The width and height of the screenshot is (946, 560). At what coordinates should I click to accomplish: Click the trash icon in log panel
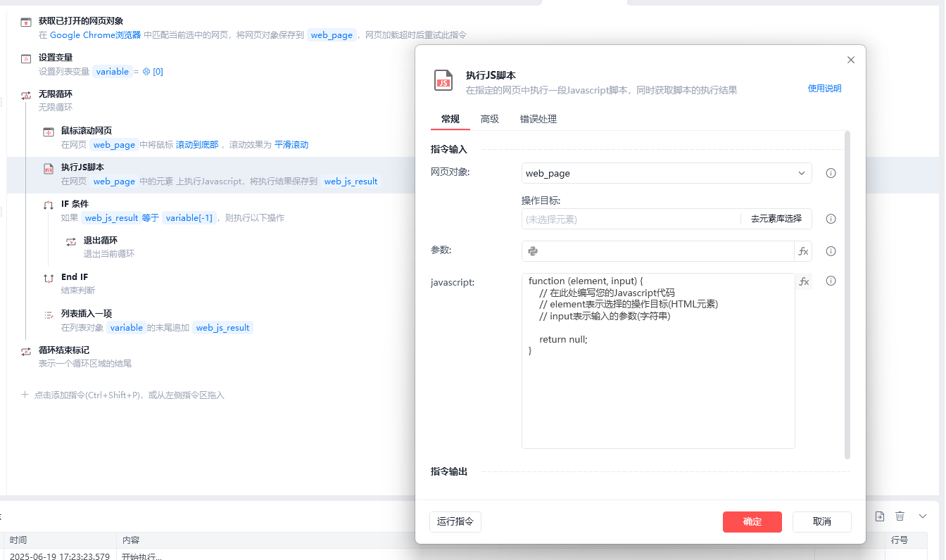pos(900,516)
